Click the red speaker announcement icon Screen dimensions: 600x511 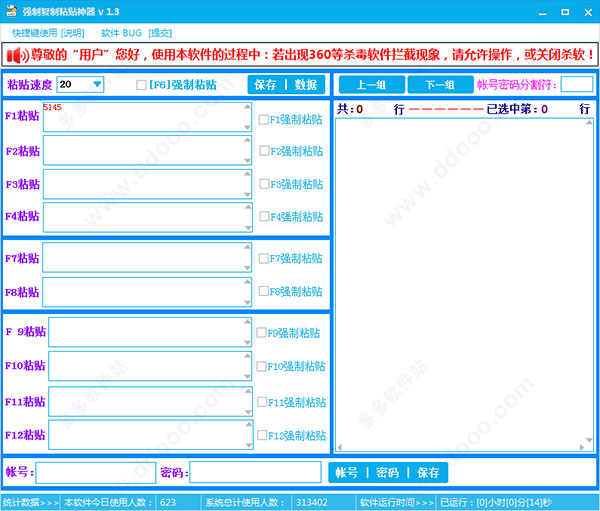coord(16,55)
